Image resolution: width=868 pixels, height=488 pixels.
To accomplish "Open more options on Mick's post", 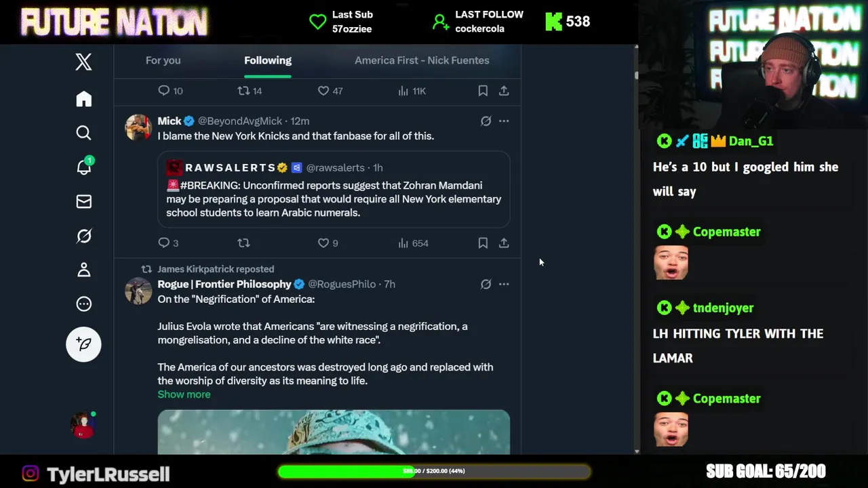I will pos(504,121).
